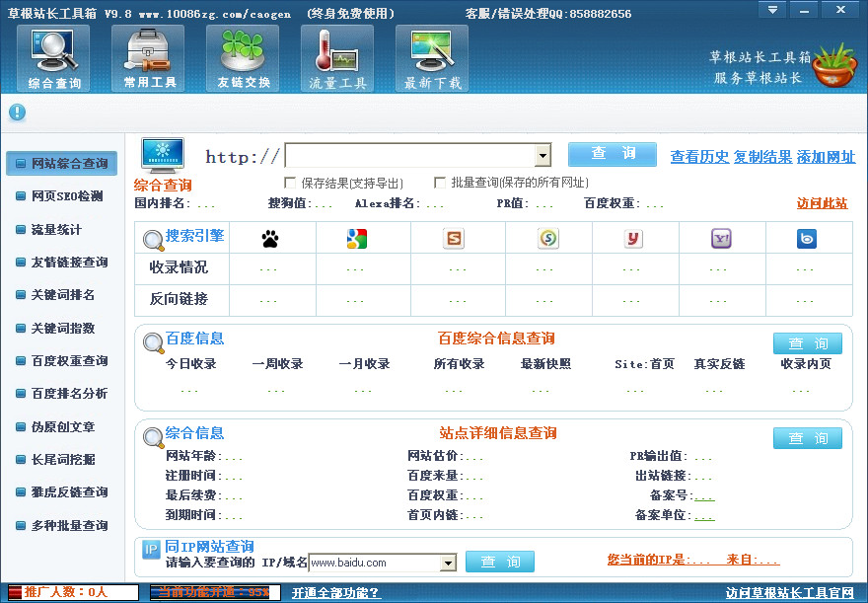Viewport: 868px width, 603px height.
Task: Click the 备案单位 value link
Action: pos(704,516)
